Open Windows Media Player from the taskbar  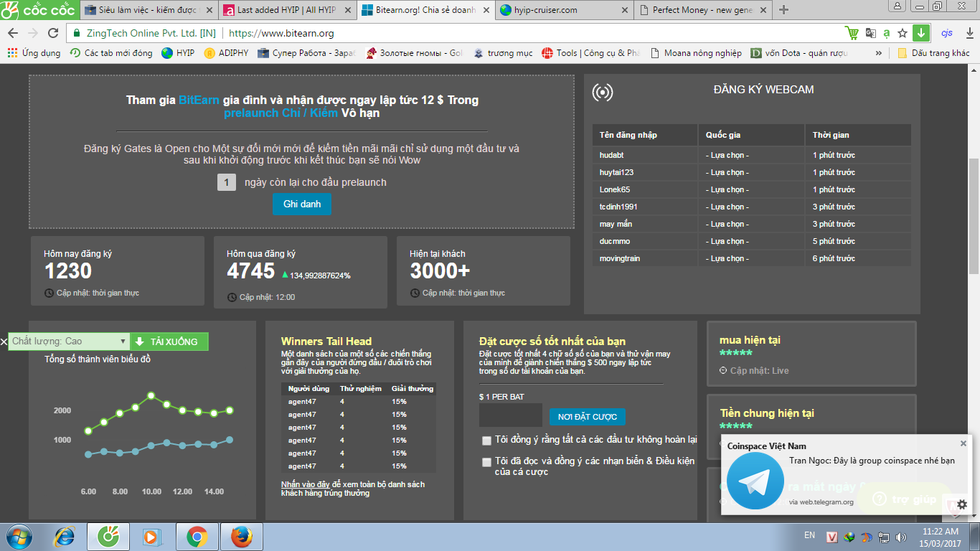[x=151, y=536]
